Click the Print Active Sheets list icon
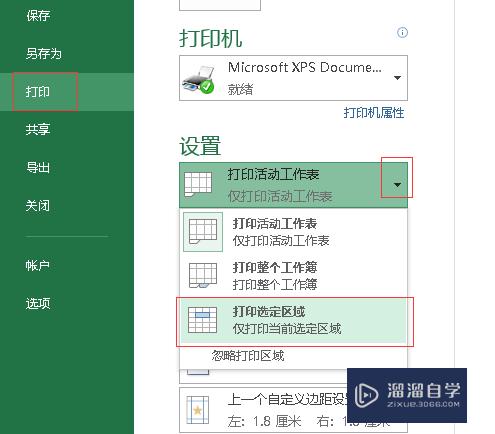Viewport: 495px width, 434px height. [x=203, y=232]
